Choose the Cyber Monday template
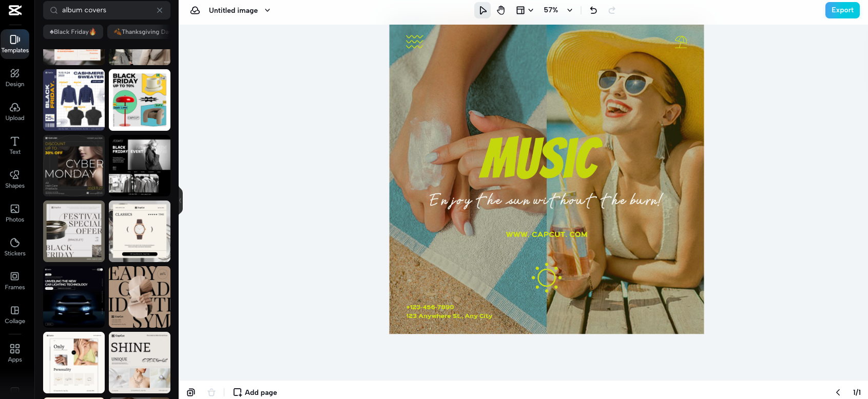Image resolution: width=868 pixels, height=399 pixels. pos(74,166)
